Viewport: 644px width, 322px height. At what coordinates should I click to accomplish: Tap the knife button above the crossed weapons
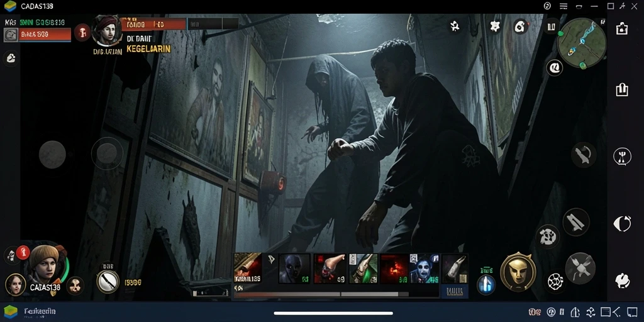[576, 222]
